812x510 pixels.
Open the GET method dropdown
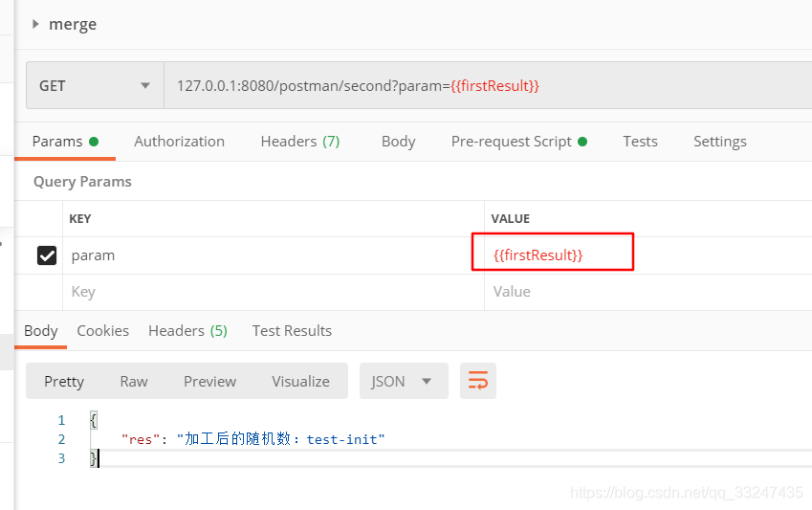tap(96, 85)
